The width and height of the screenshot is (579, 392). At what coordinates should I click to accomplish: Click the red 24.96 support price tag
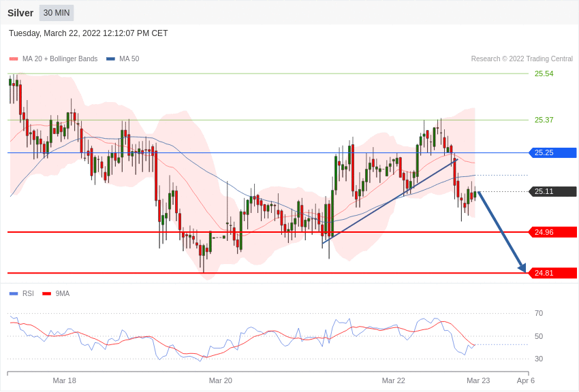pyautogui.click(x=553, y=232)
